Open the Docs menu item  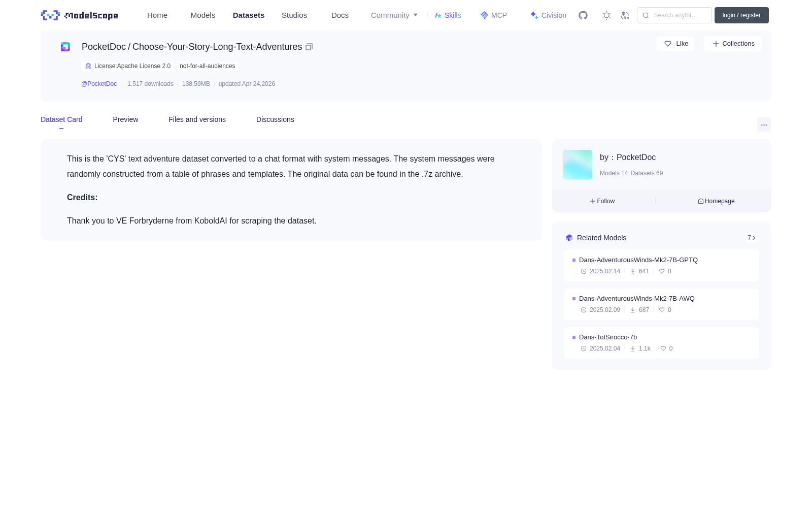[340, 15]
